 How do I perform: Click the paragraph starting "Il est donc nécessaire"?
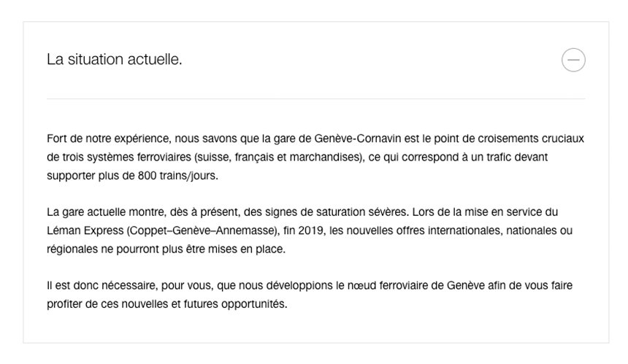click(310, 295)
